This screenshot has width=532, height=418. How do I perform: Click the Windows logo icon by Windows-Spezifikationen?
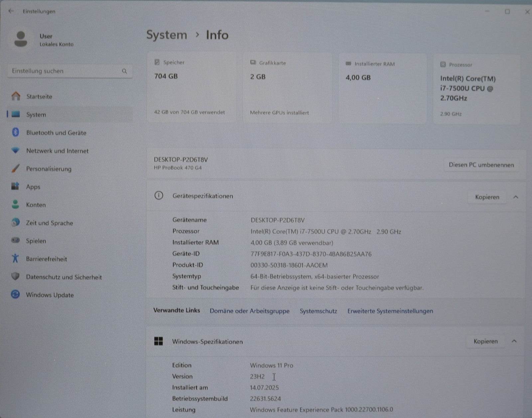coord(159,341)
